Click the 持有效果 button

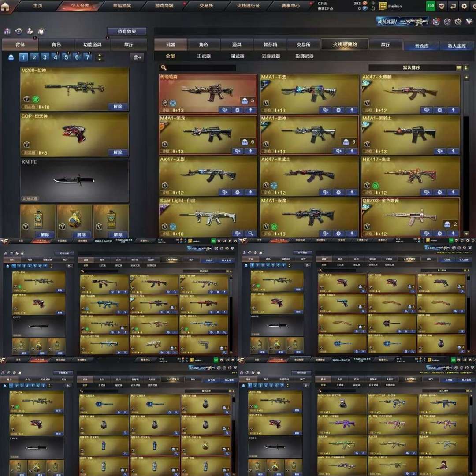[x=126, y=31]
